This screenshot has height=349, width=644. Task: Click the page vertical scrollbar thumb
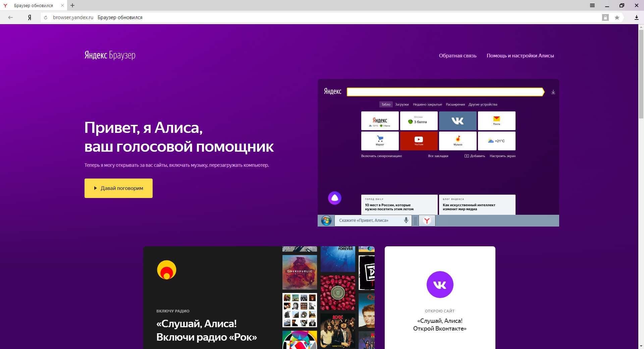(x=641, y=74)
